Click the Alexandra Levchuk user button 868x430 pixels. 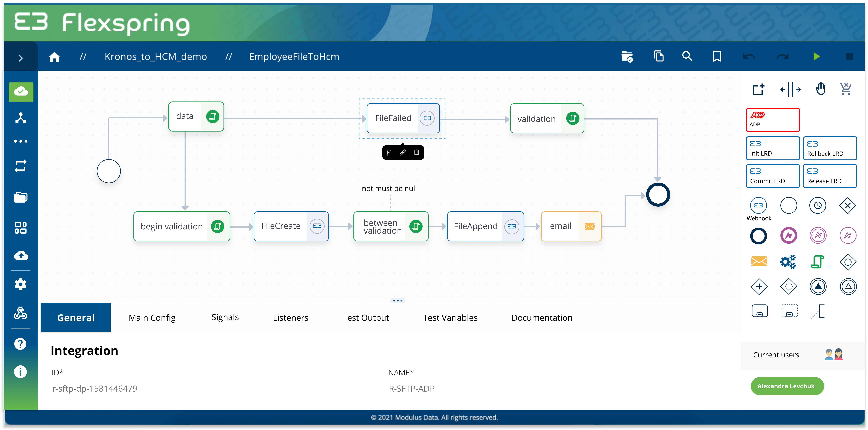point(787,386)
